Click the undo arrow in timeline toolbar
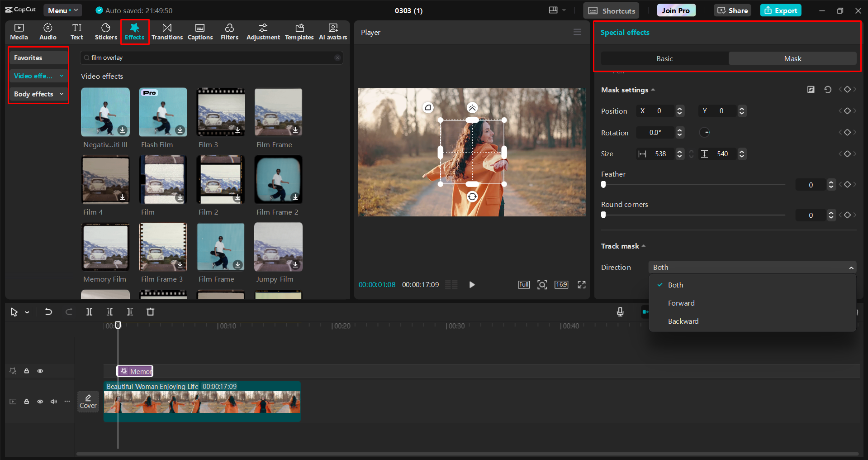868x460 pixels. 48,312
